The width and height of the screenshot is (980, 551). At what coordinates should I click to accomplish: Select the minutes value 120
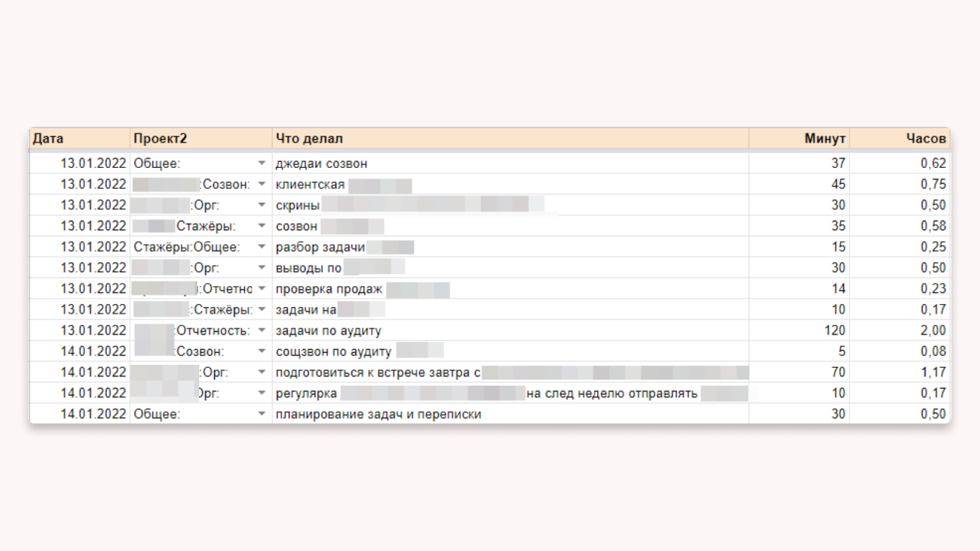point(835,330)
